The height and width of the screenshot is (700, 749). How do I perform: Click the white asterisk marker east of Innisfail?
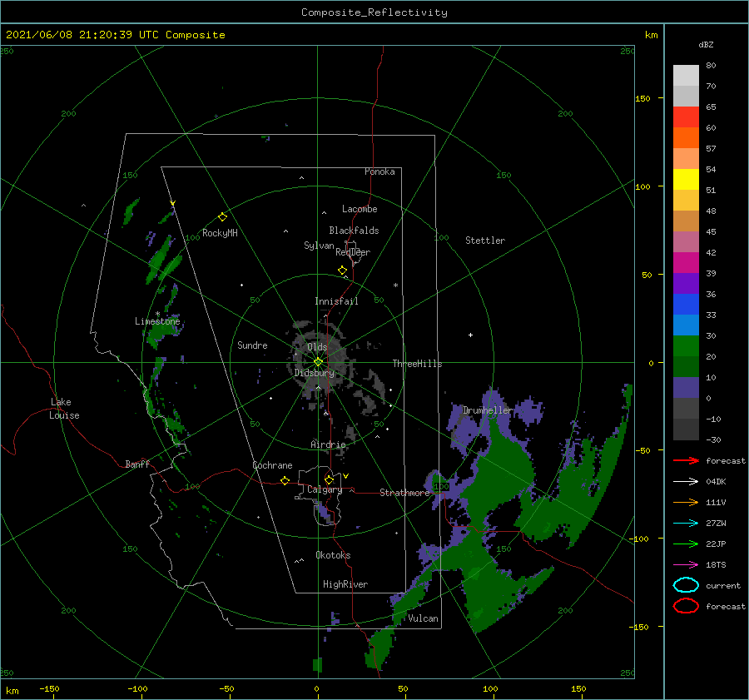[x=395, y=285]
